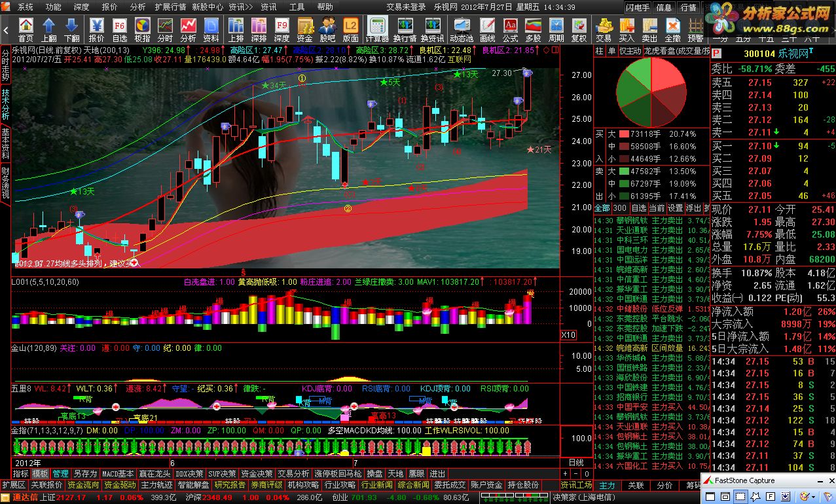836x504 pixels.
Task: Click 浮出 to float the monitoring list
Action: (693, 208)
